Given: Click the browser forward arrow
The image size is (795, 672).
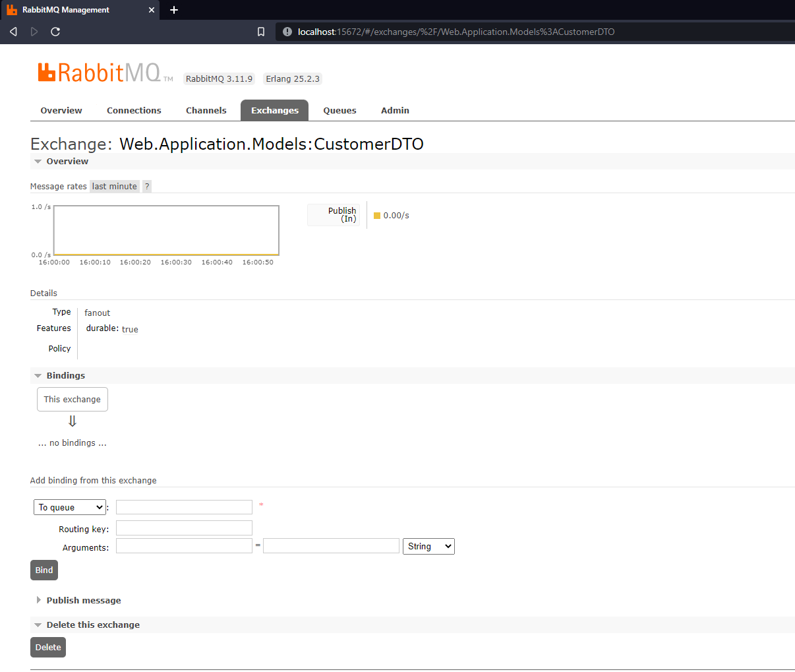Looking at the screenshot, I should click(x=34, y=32).
